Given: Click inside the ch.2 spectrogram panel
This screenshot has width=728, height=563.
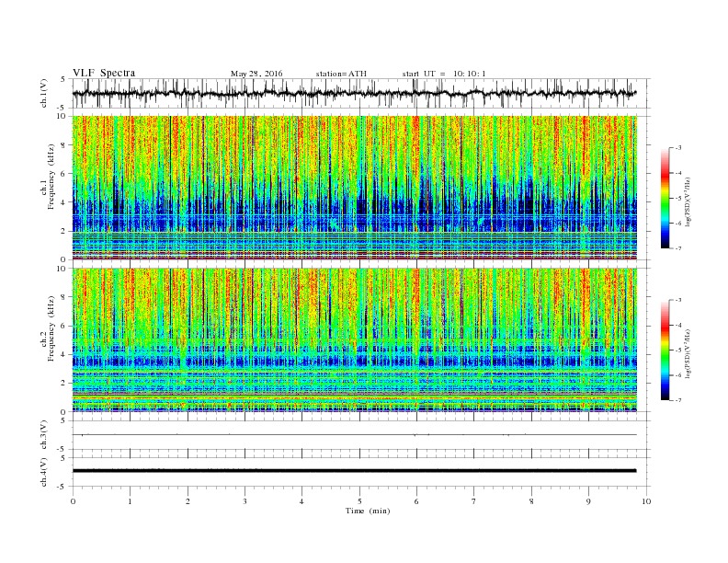Looking at the screenshot, I should 355,339.
